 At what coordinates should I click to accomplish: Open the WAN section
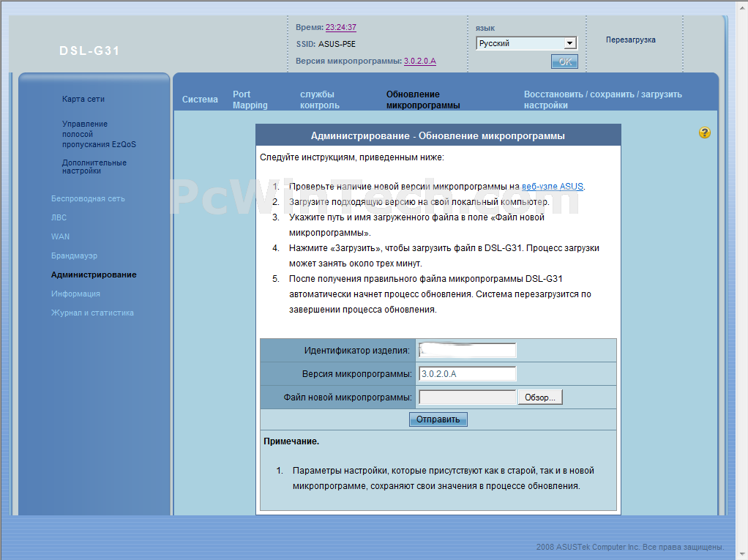[60, 236]
